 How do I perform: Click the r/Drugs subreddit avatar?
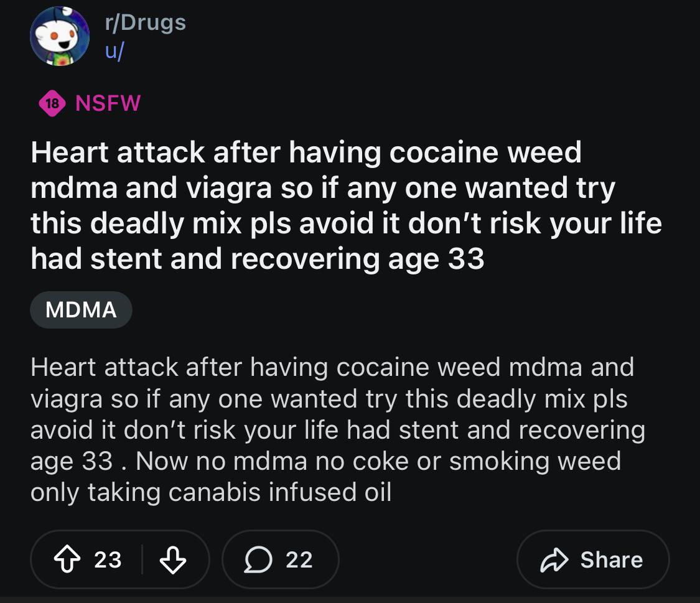click(x=60, y=37)
